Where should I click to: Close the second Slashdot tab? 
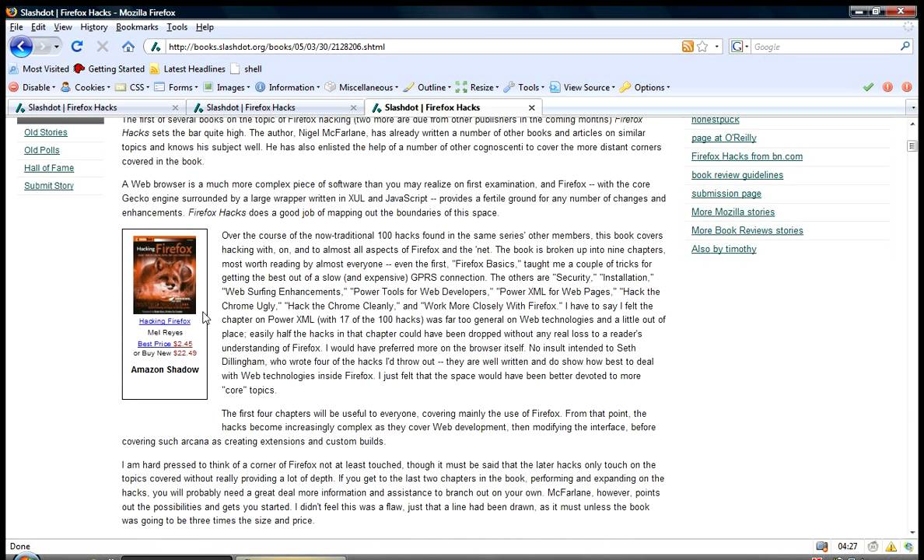tap(354, 108)
